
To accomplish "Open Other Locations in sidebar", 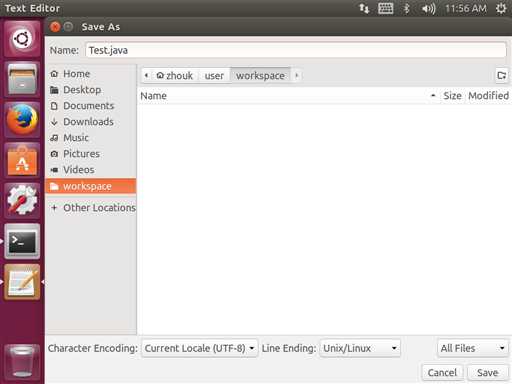I will (x=91, y=208).
